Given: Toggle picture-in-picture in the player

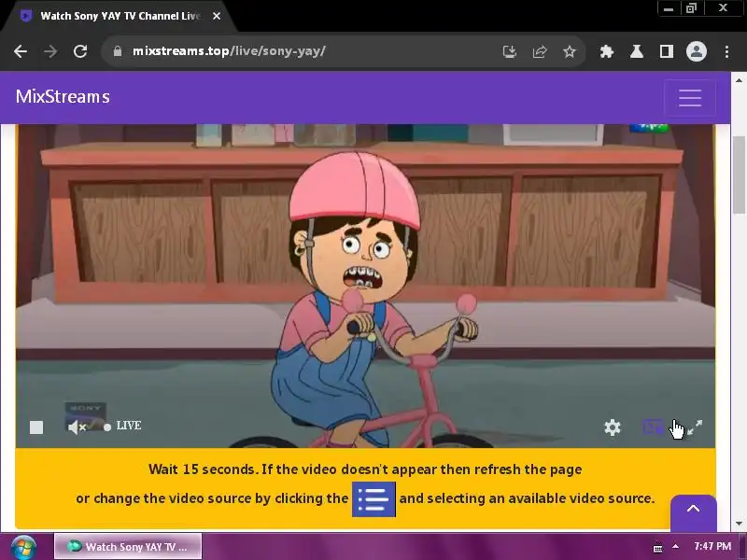Looking at the screenshot, I should (x=653, y=427).
